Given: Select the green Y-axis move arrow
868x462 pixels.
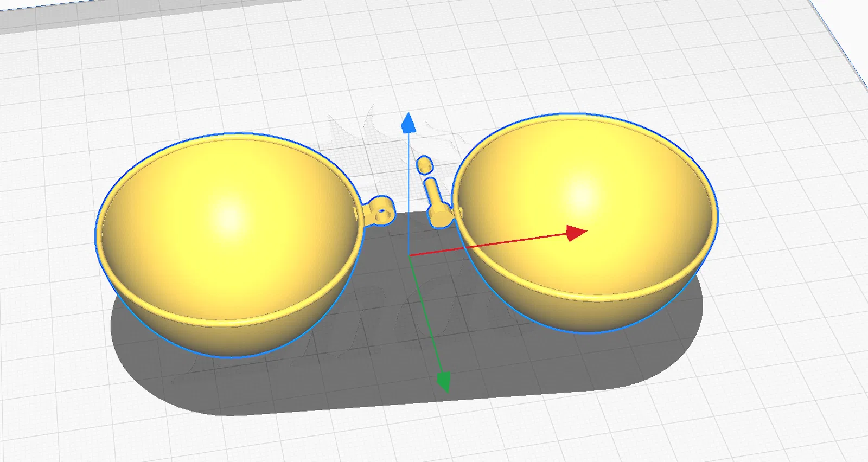Looking at the screenshot, I should [444, 382].
